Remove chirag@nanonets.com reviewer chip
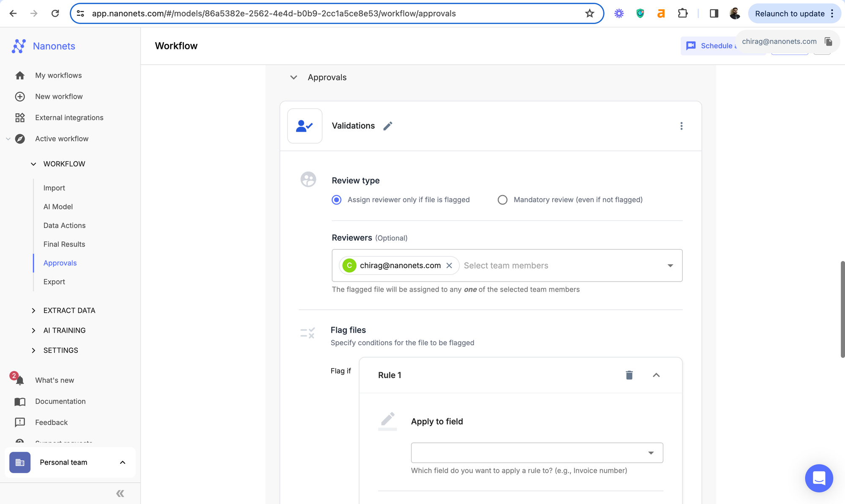This screenshot has width=845, height=504. pyautogui.click(x=449, y=266)
